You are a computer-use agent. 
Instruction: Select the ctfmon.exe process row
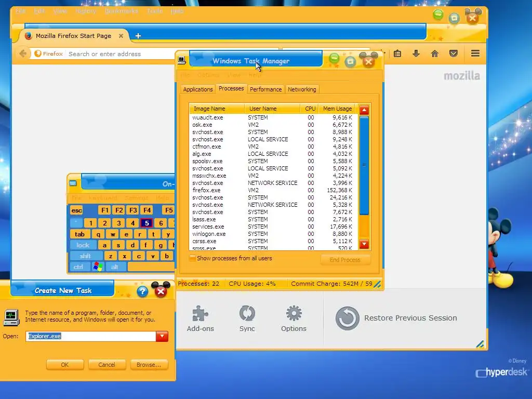(x=272, y=147)
